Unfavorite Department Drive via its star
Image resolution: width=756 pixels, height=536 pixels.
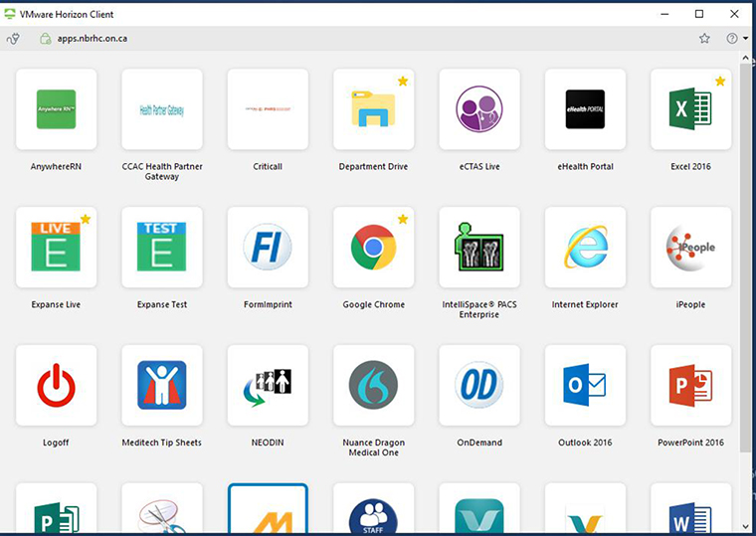[403, 82]
